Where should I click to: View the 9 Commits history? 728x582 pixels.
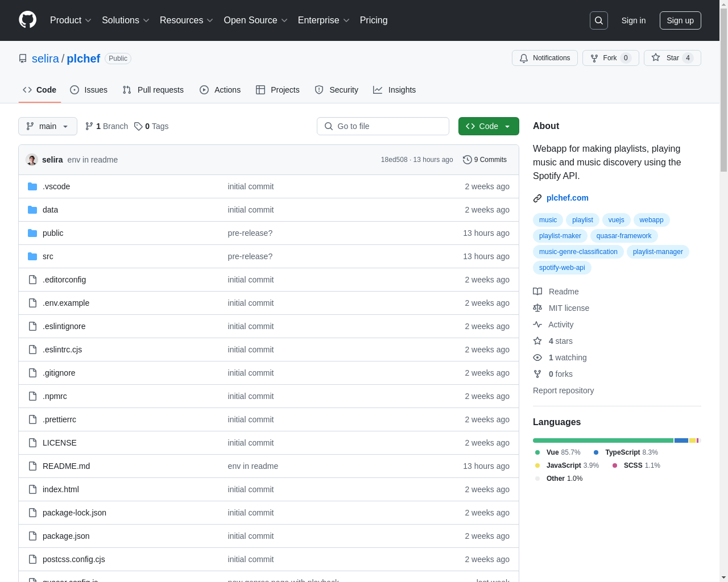(485, 160)
